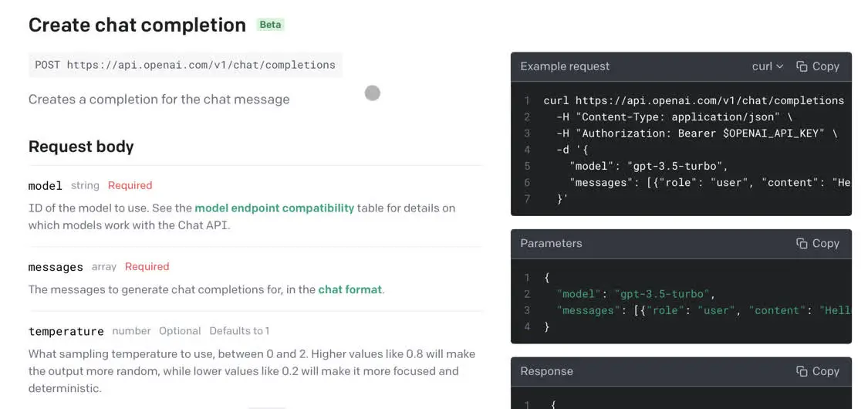868x409 pixels.
Task: Click the green Beta badge
Action: click(x=270, y=25)
